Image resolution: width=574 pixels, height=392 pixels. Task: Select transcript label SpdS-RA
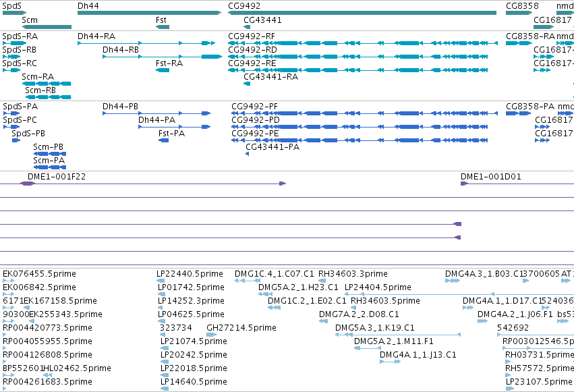tap(20, 36)
